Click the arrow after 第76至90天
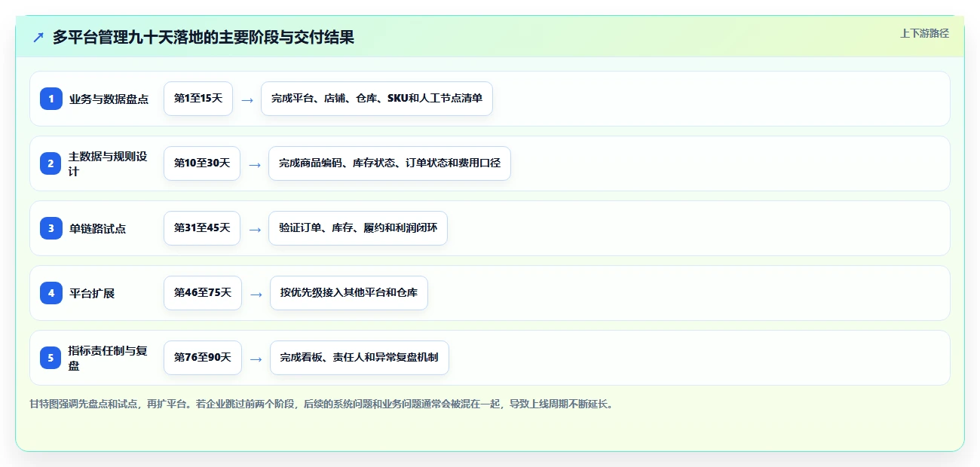The image size is (980, 467). [256, 359]
